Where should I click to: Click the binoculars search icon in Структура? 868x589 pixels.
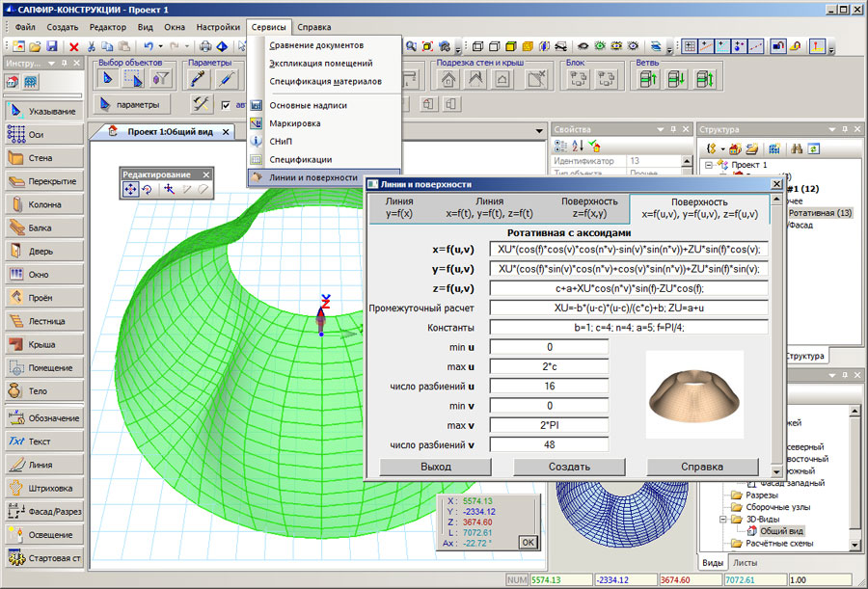point(797,148)
